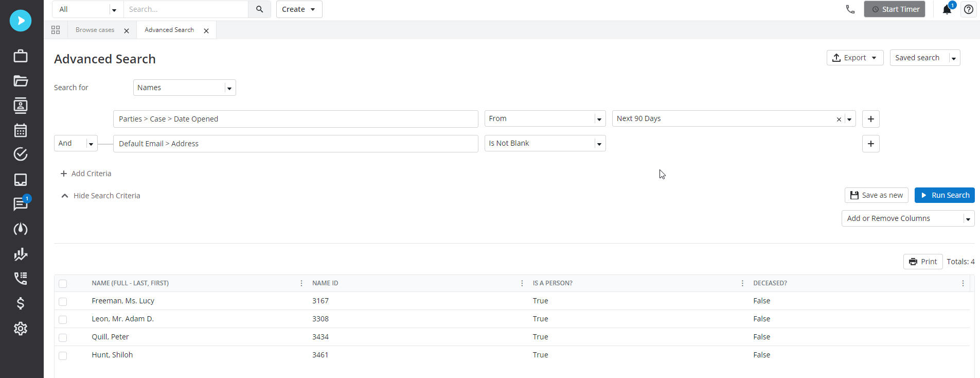Click the Print button
This screenshot has width=980, height=378.
[923, 262]
